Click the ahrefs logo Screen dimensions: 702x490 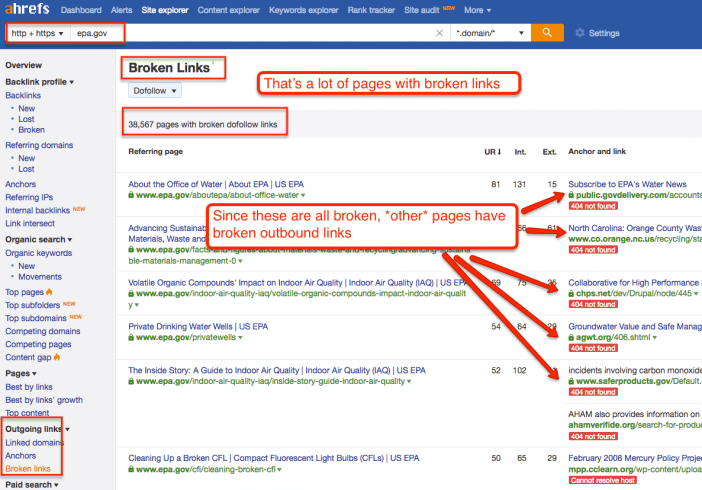click(x=27, y=9)
